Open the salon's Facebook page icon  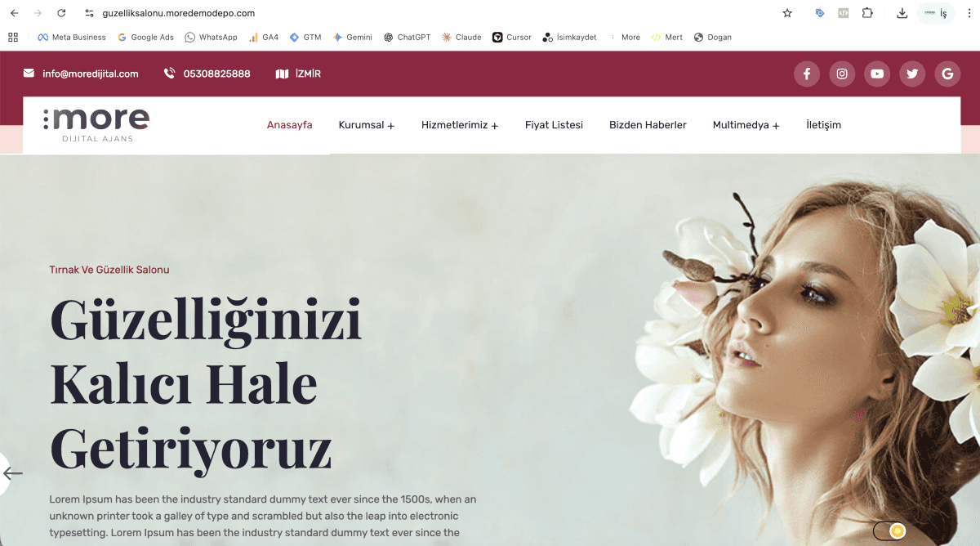click(x=807, y=74)
